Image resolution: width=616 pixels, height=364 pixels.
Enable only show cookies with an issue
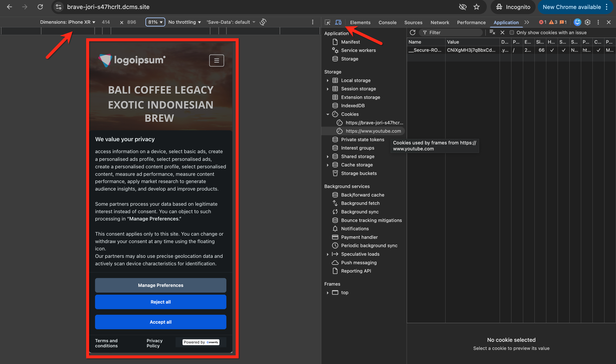[x=512, y=33]
